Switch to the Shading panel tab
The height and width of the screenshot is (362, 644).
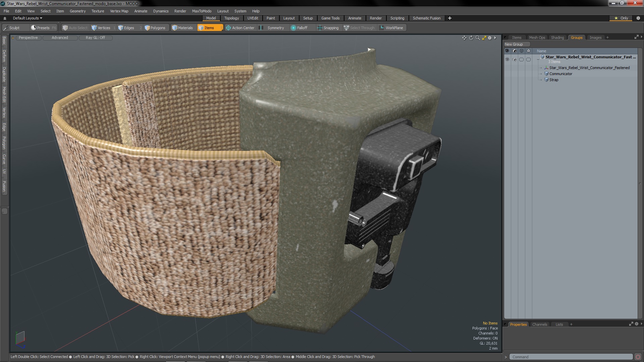(x=557, y=38)
